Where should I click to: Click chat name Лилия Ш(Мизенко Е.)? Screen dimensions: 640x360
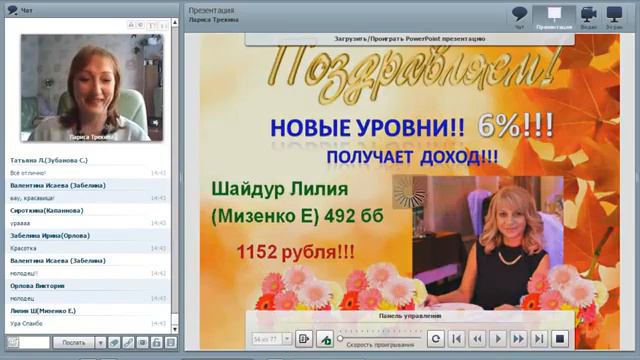click(43, 311)
